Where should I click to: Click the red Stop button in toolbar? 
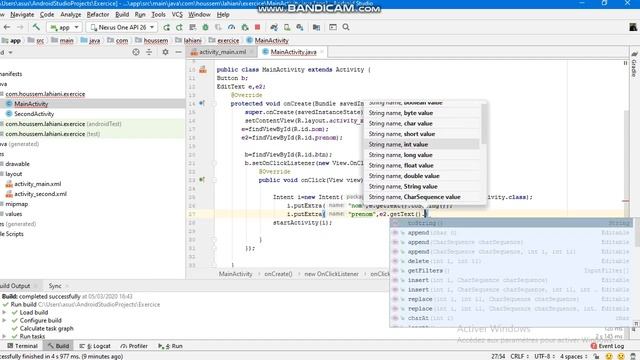[x=258, y=27]
